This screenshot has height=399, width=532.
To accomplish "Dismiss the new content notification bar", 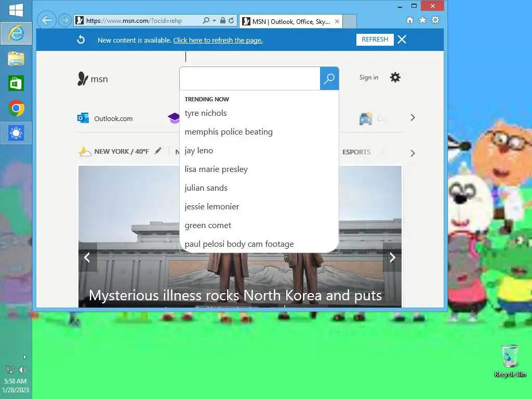I will point(402,39).
